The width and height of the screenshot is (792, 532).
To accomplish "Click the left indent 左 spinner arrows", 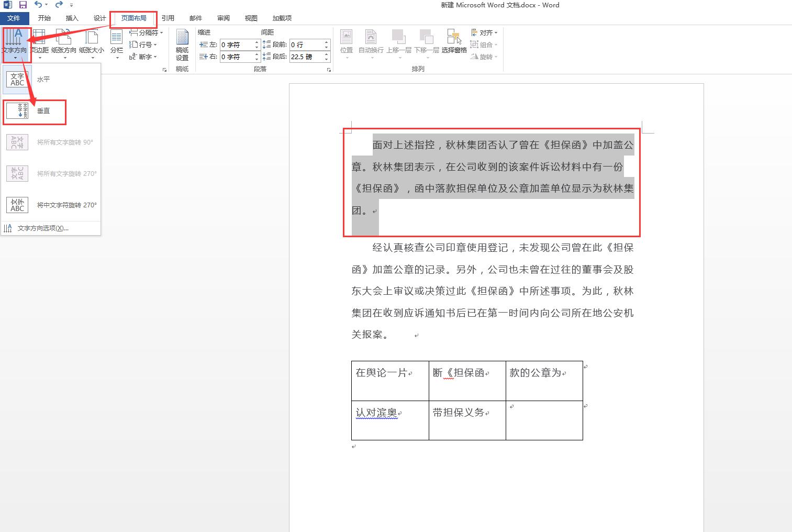I will click(x=257, y=45).
